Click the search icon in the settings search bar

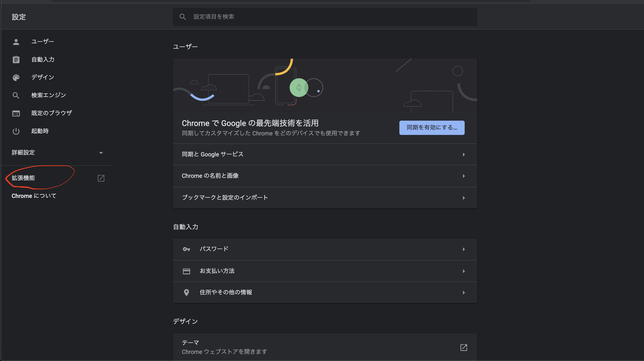point(183,17)
